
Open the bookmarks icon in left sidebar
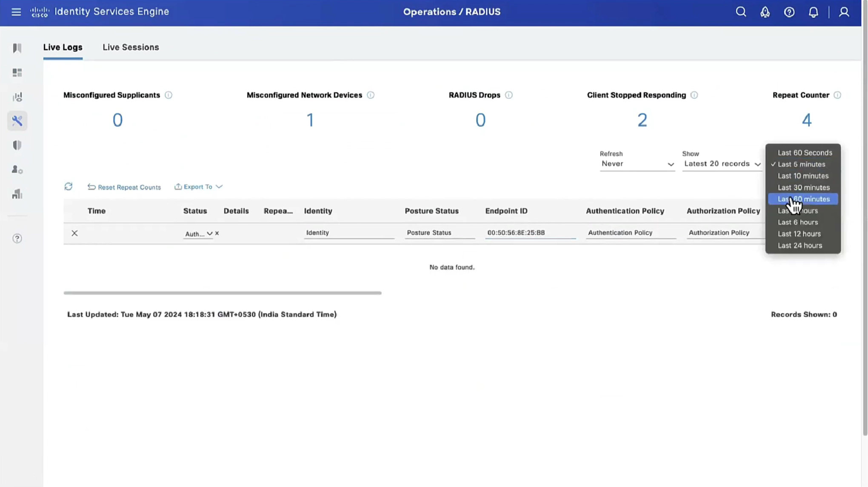[17, 48]
